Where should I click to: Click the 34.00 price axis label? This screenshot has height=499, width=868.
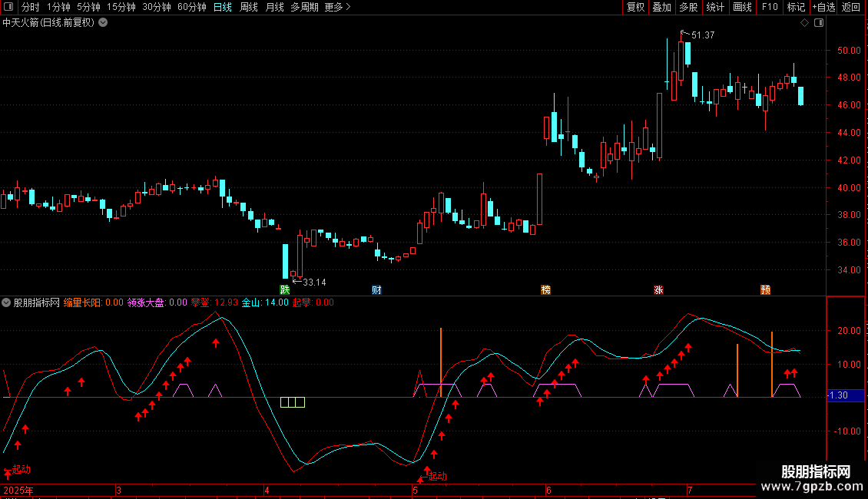pyautogui.click(x=849, y=270)
